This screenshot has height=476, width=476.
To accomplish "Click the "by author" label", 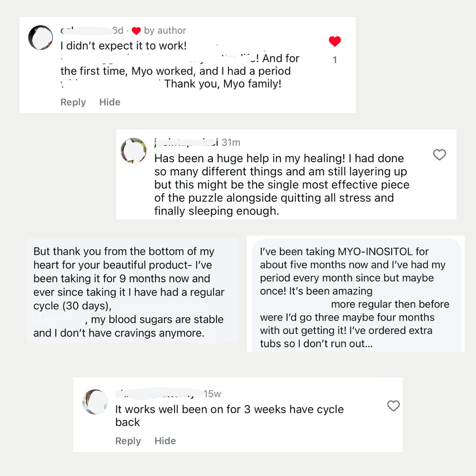I will point(165,30).
